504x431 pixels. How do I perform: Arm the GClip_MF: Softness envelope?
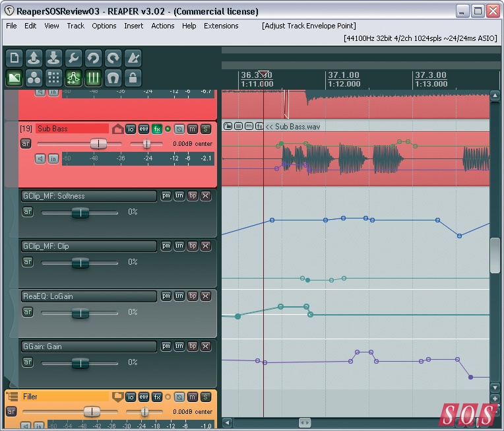28,212
